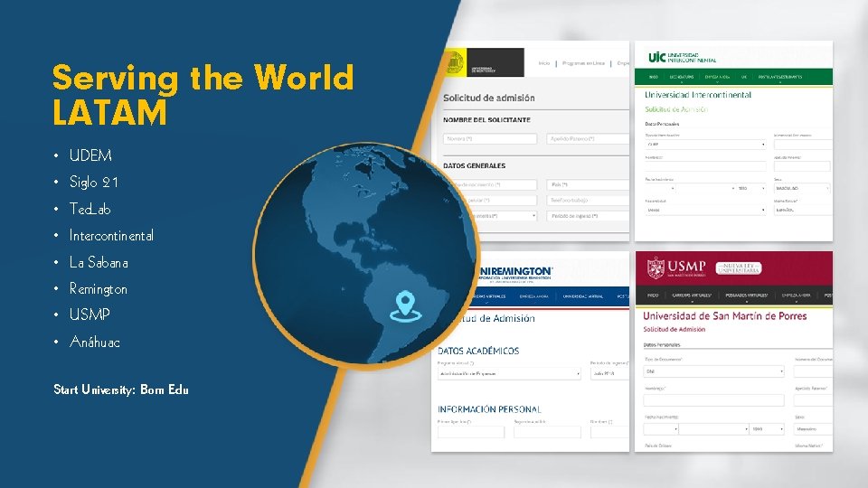Screen dimensions: 868x488
Task: Click the La Sabana bullet item
Action: [x=99, y=262]
